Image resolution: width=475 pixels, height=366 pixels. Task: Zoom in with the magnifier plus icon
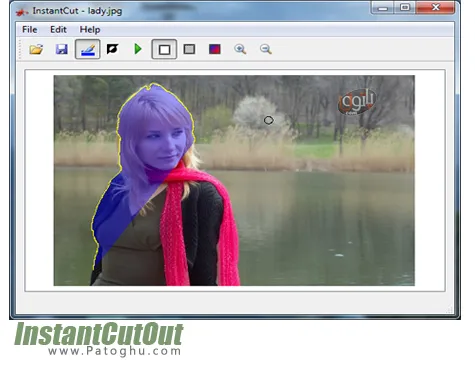tap(240, 49)
